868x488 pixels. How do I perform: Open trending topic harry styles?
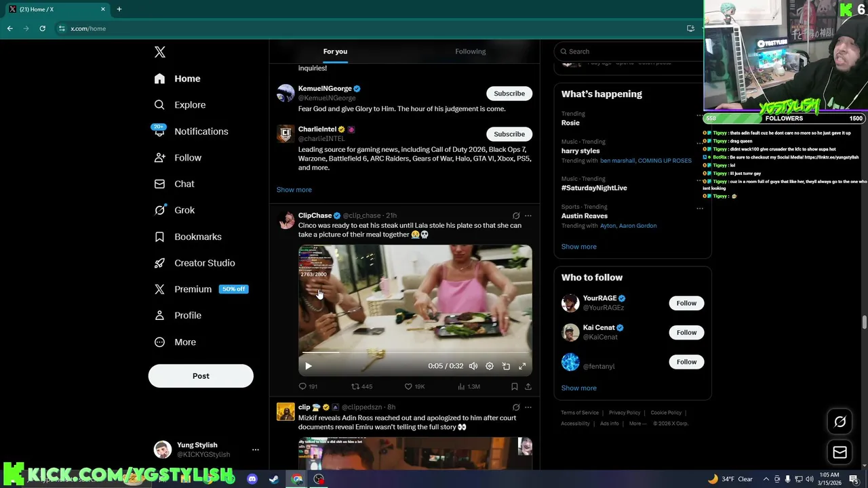pyautogui.click(x=580, y=150)
